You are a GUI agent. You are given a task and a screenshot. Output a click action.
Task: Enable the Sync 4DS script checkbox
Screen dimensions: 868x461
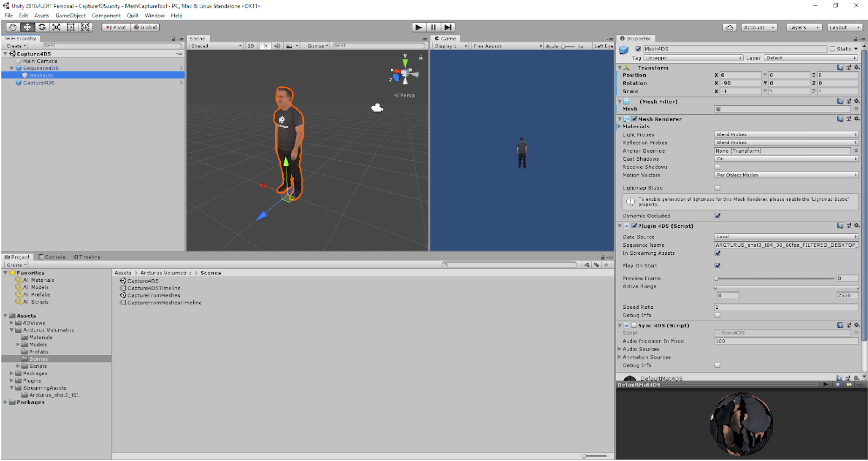(x=634, y=325)
